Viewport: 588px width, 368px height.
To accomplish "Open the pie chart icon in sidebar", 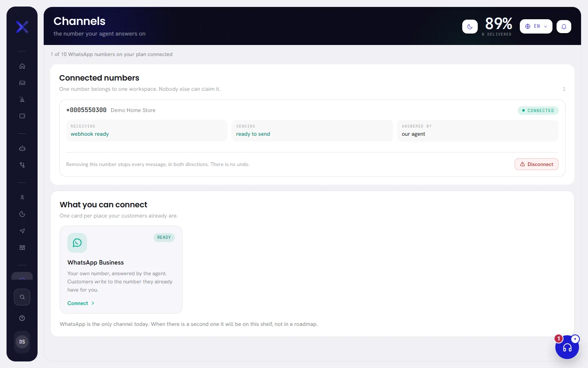I will (x=22, y=214).
